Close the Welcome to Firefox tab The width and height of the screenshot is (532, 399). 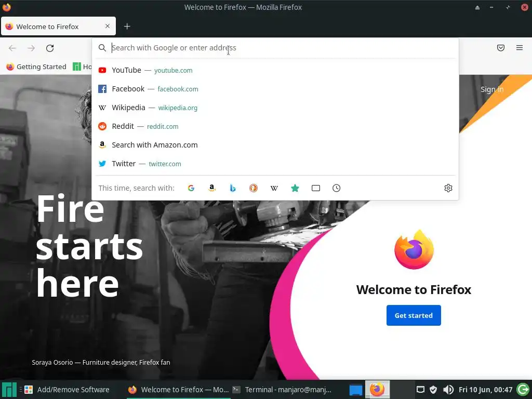(108, 26)
